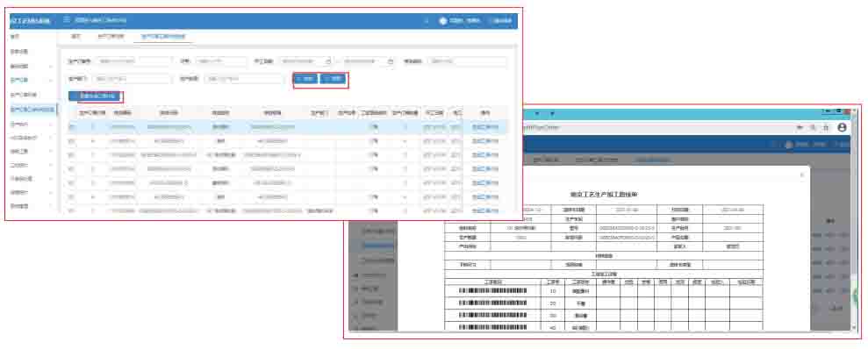Tick the checkbox of the second table row
Screen dimensions: 868x349
[70, 141]
